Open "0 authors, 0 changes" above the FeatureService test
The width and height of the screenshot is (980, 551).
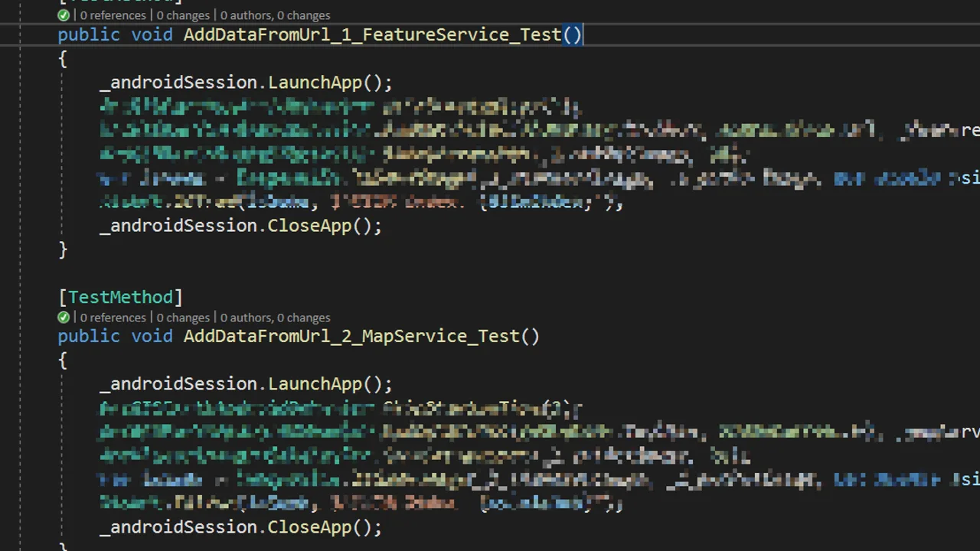pos(276,15)
